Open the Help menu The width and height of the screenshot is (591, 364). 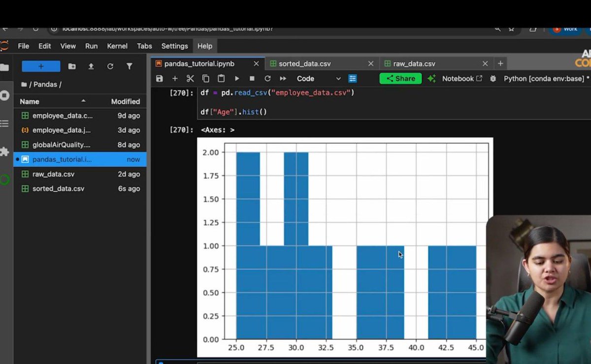coord(204,46)
